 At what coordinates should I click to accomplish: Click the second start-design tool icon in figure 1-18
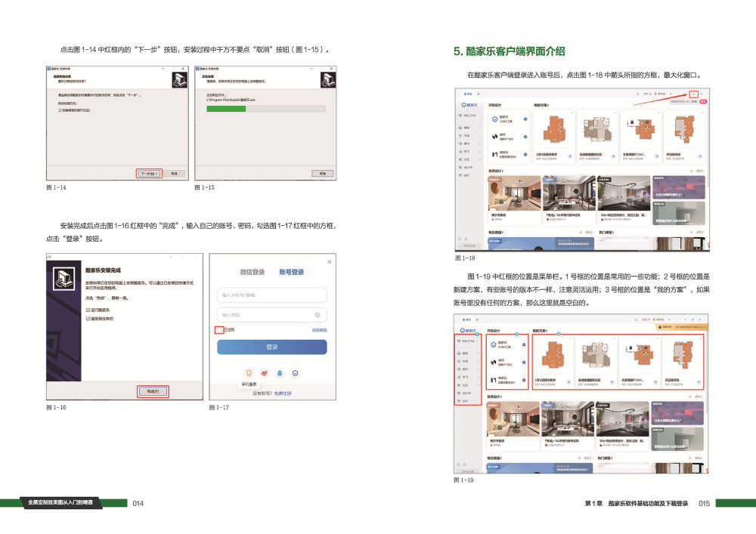[x=494, y=137]
